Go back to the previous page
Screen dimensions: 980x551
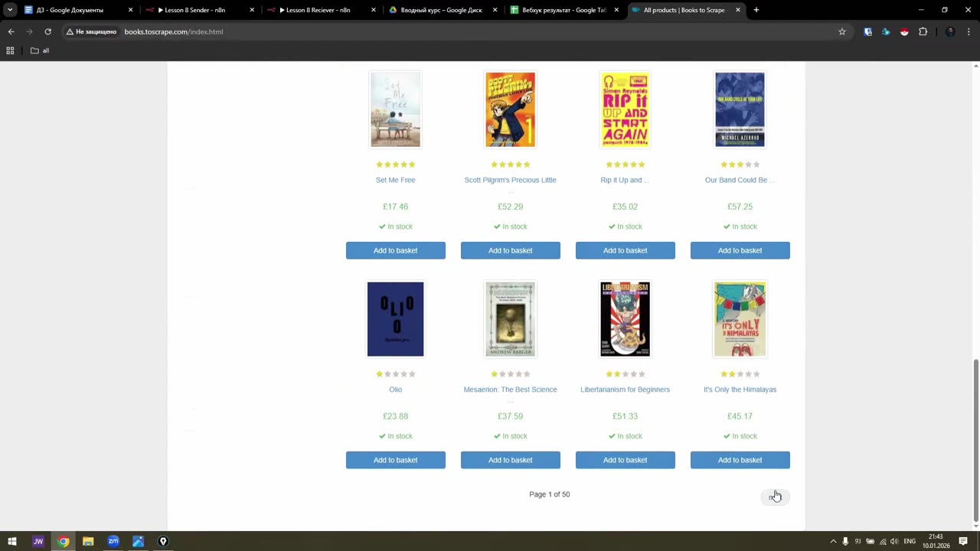(11, 31)
